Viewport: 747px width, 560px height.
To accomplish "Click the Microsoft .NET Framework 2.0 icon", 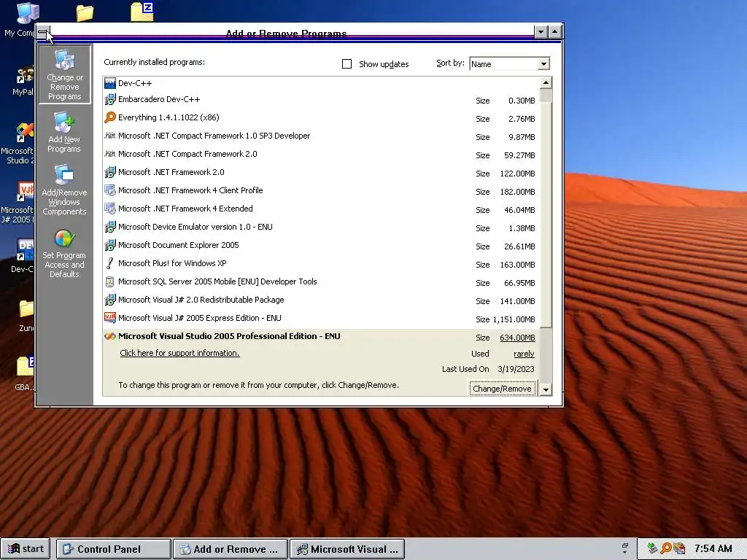I will (x=110, y=172).
